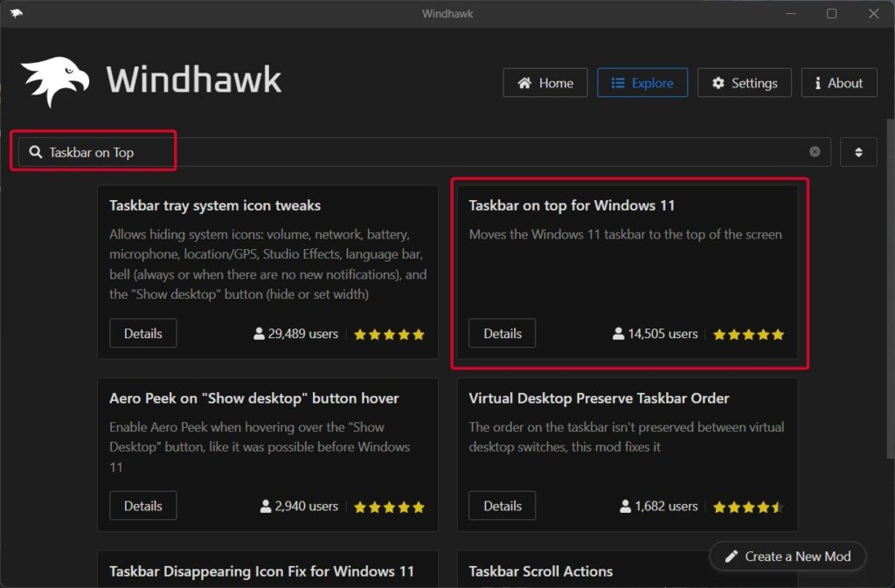The width and height of the screenshot is (895, 588).
Task: Click the Create a New Mod button
Action: (x=787, y=556)
